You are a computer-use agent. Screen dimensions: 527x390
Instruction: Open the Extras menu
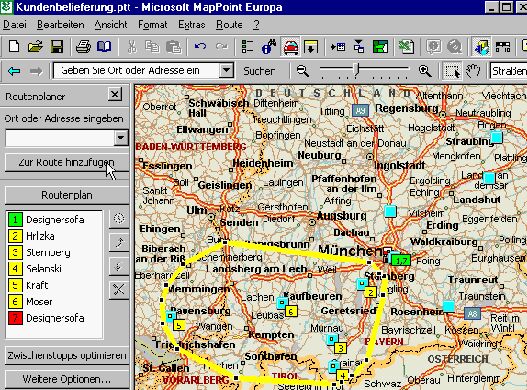pos(192,25)
